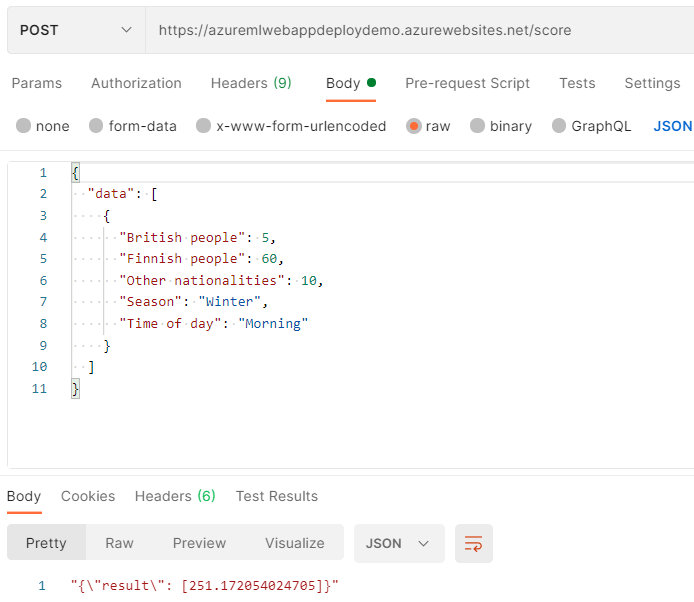Select the form-data radio option
Viewport: 694px width, 602px height.
(x=96, y=126)
